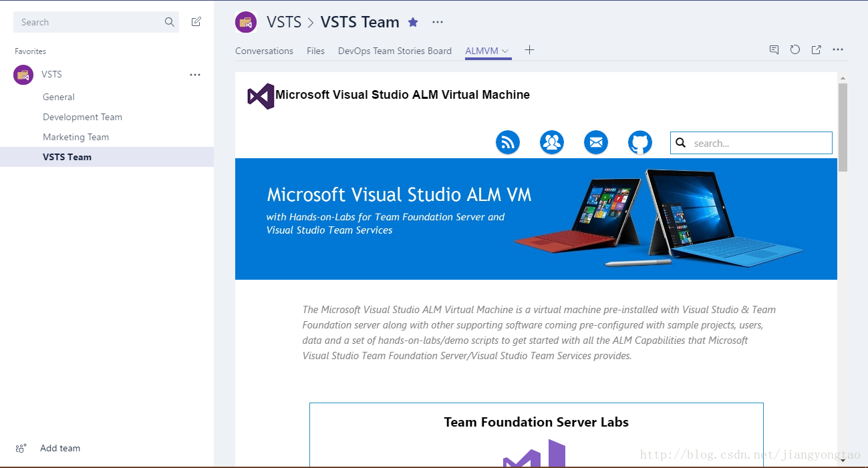Click the purple Visual Studio logo in Labs card
The image size is (868, 468).
535,453
